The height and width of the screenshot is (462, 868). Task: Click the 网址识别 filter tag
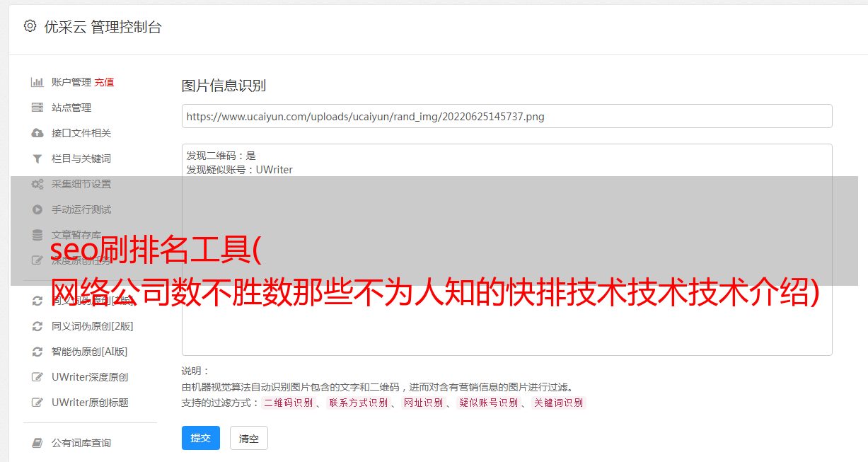pos(423,403)
